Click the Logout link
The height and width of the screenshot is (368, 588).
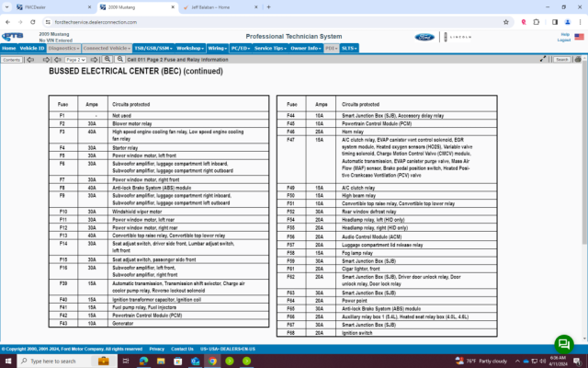(563, 40)
